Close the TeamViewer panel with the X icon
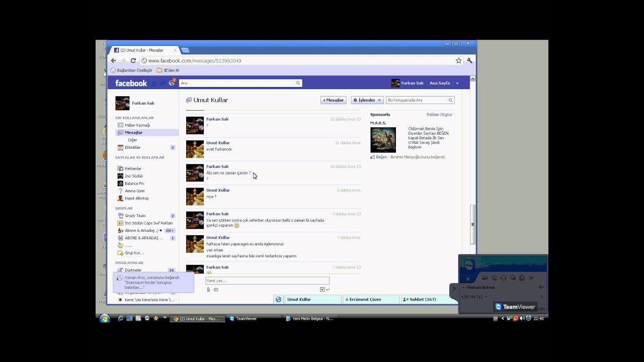644x362 pixels. coord(468,278)
